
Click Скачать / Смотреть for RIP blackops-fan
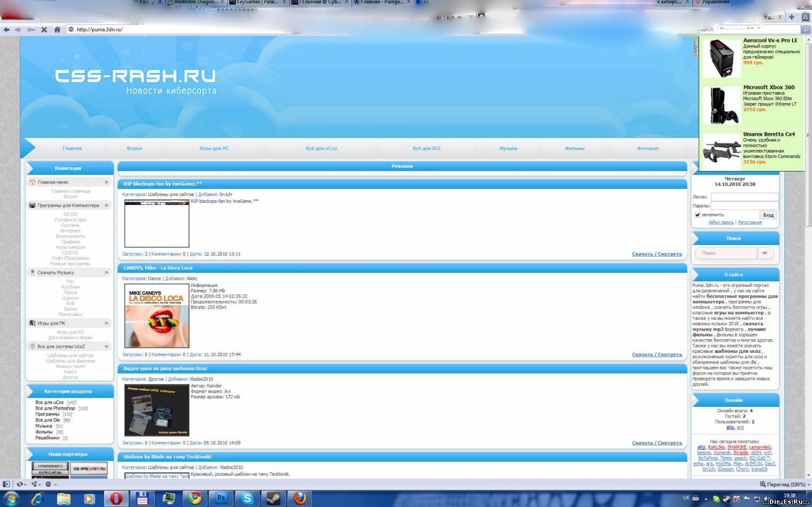(657, 254)
